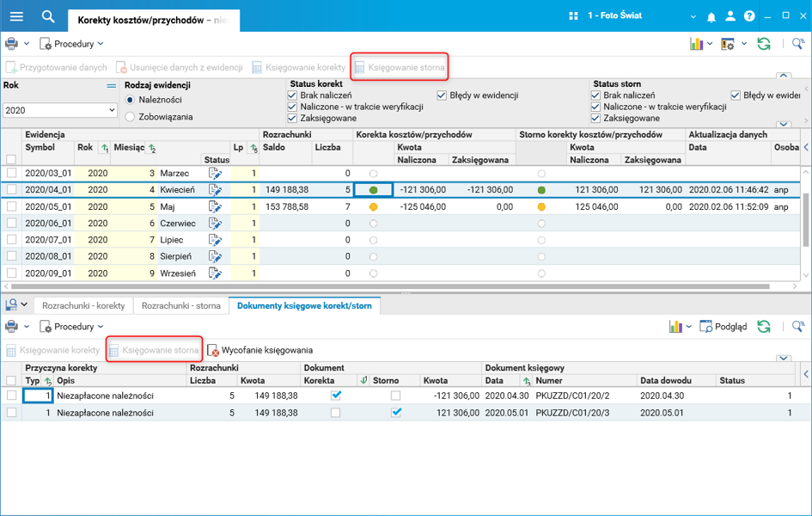
Task: Refresh the upper list with green arrows icon
Action: (x=763, y=44)
